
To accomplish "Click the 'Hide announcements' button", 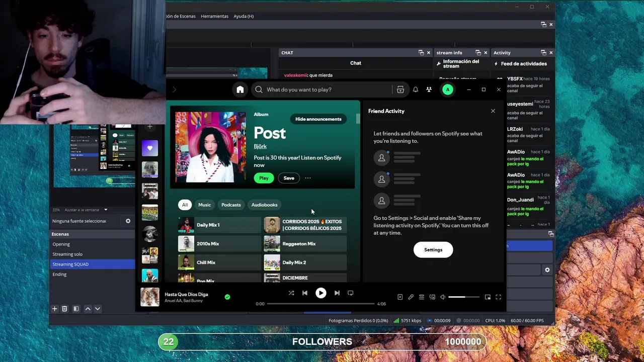I will 318,119.
